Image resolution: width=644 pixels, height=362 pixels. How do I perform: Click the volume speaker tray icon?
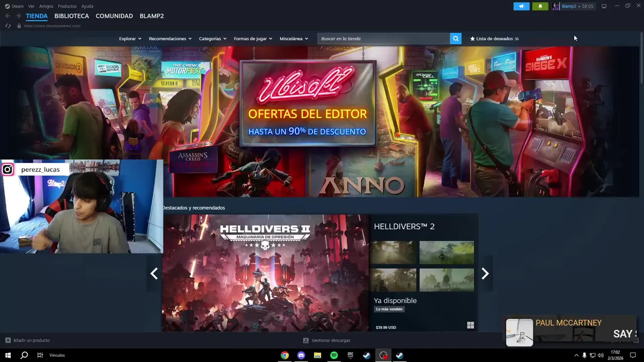click(x=601, y=355)
